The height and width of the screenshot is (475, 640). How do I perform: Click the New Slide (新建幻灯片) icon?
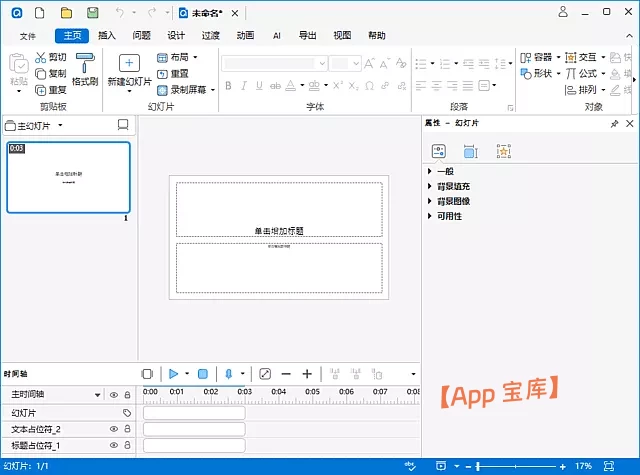129,63
